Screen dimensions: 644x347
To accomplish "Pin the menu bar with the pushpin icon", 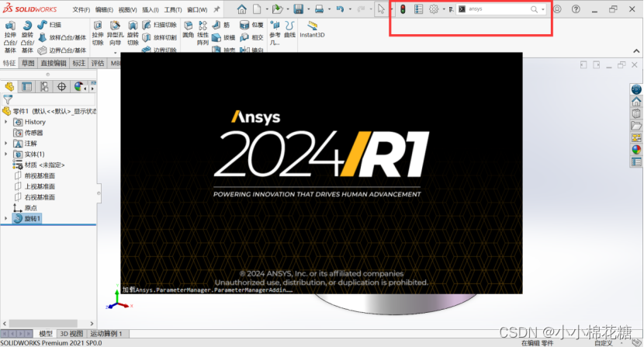I will pos(216,9).
